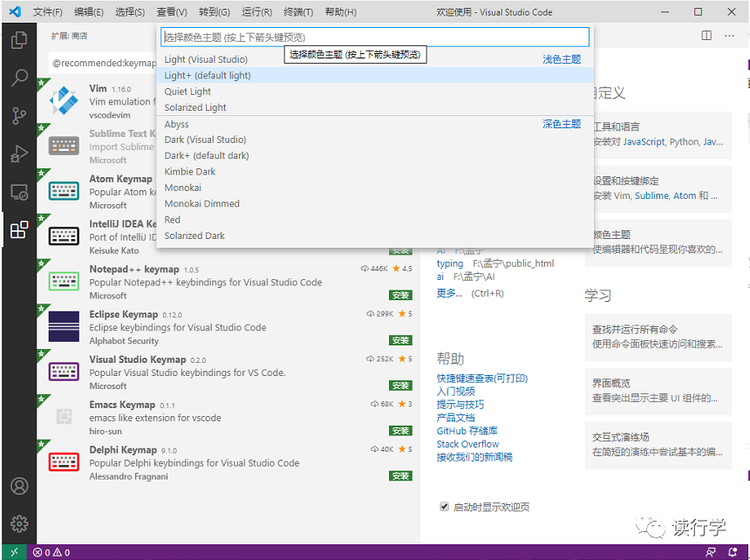Click the Visual Studio Keymap icon

(x=64, y=372)
